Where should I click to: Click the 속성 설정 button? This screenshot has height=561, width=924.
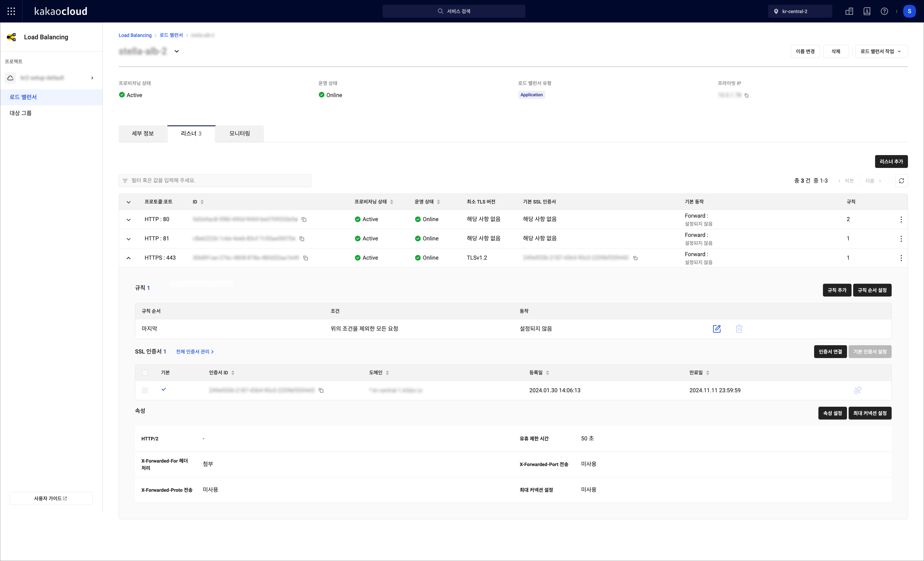(833, 413)
